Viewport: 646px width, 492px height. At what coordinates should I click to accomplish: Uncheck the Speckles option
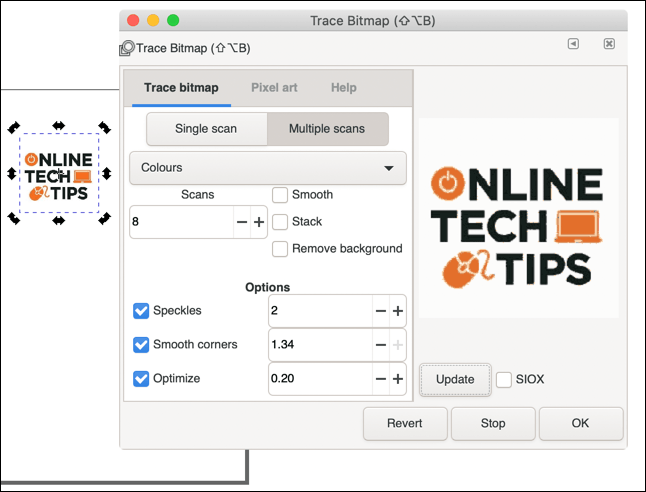pos(141,311)
